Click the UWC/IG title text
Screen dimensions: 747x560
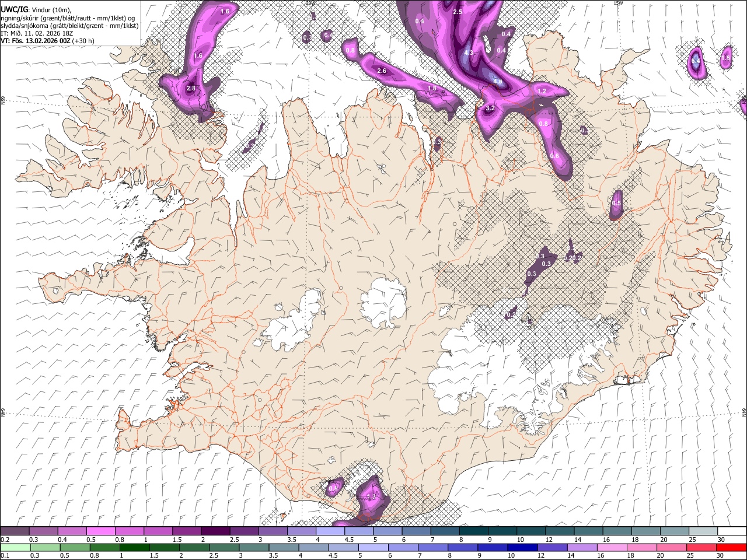[x=14, y=10]
